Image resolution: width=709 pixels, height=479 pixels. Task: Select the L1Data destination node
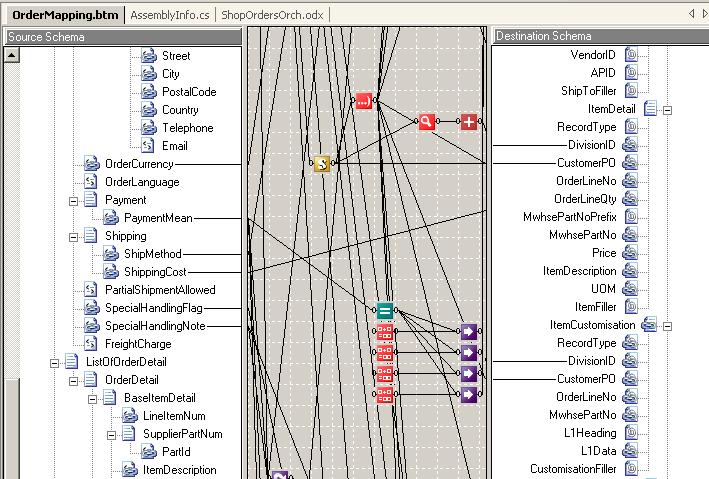(x=599, y=451)
